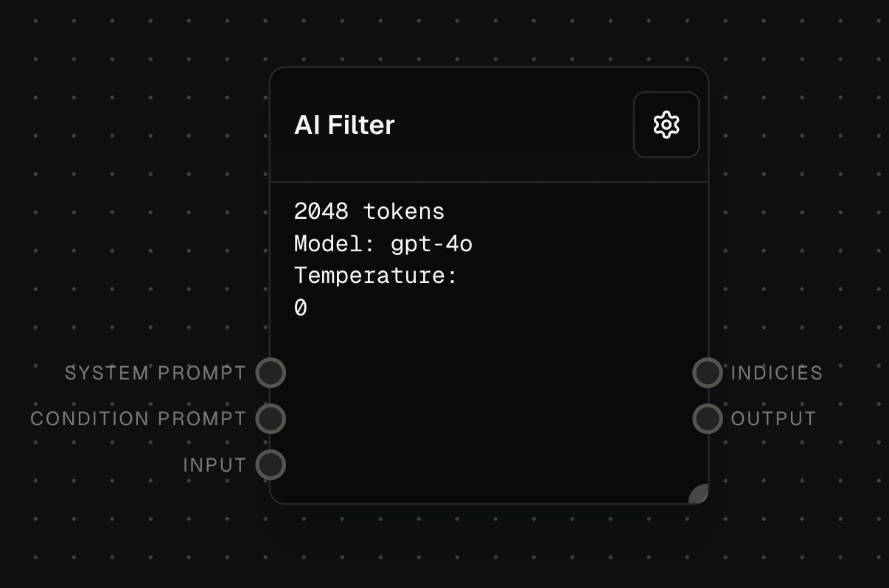The width and height of the screenshot is (889, 588).
Task: Click the OUTPUT label text
Action: coord(771,418)
